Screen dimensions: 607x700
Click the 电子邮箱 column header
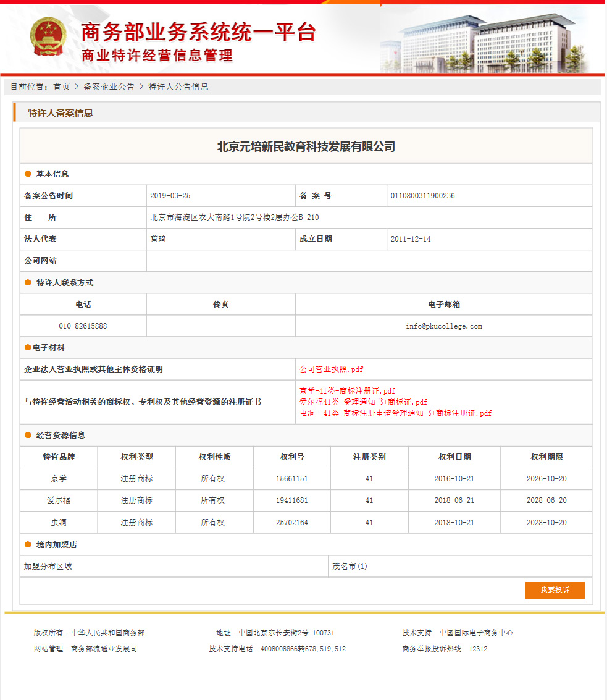click(444, 305)
